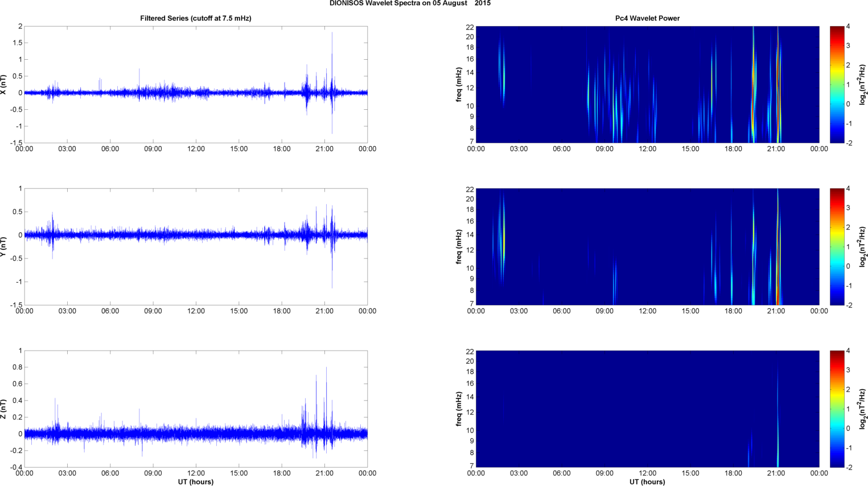Image resolution: width=868 pixels, height=486 pixels.
Task: Click the 'DIONISOS Wavelet Spectra' figure title
Action: 410,3
